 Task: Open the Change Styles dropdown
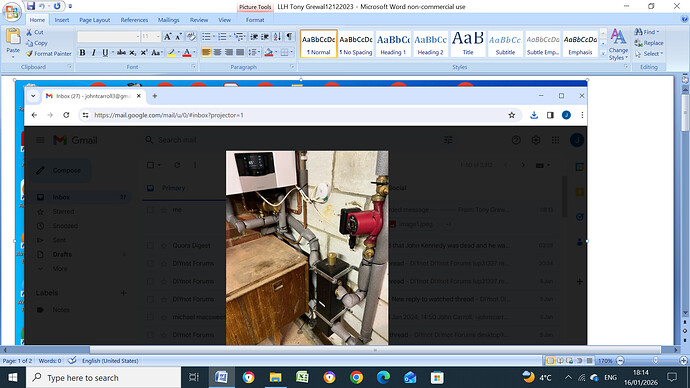pos(618,44)
